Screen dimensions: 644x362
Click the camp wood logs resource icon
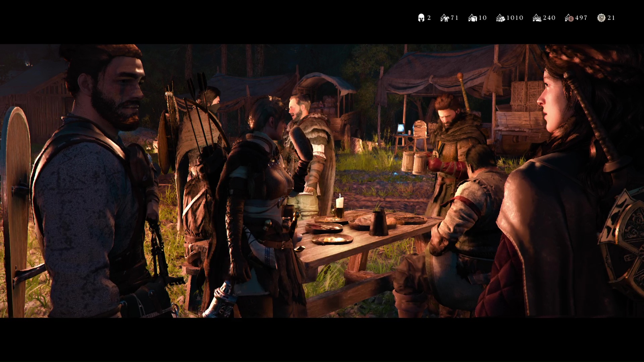tap(500, 18)
